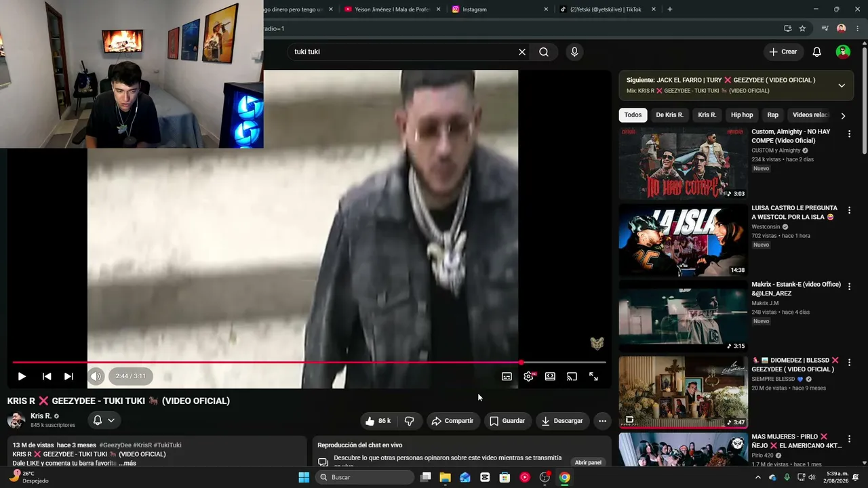This screenshot has width=868, height=488.
Task: Clear the 'tuki tuki' search text
Action: coord(522,52)
